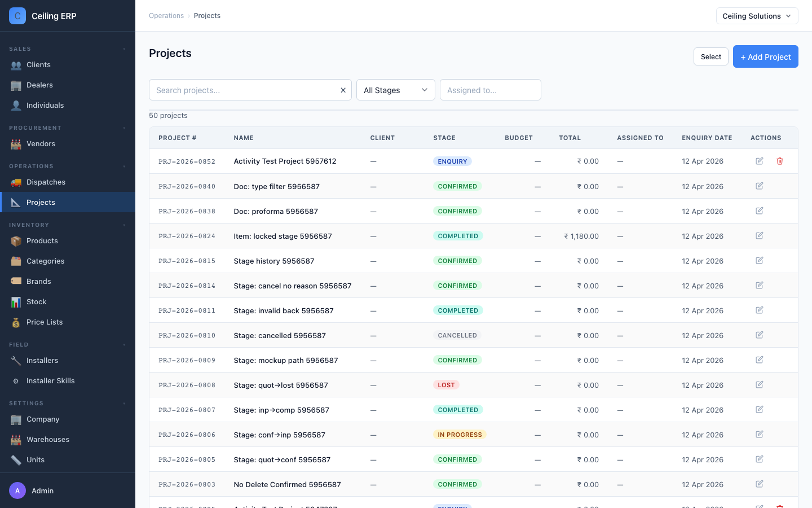
Task: Edit Stage: quot→lost 5956587 project
Action: pyautogui.click(x=760, y=384)
